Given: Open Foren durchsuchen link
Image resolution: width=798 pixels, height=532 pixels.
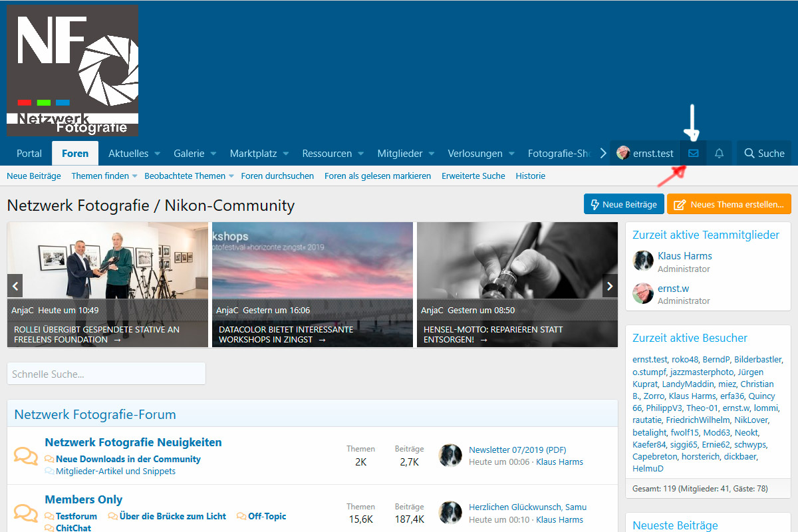Looking at the screenshot, I should pyautogui.click(x=277, y=176).
